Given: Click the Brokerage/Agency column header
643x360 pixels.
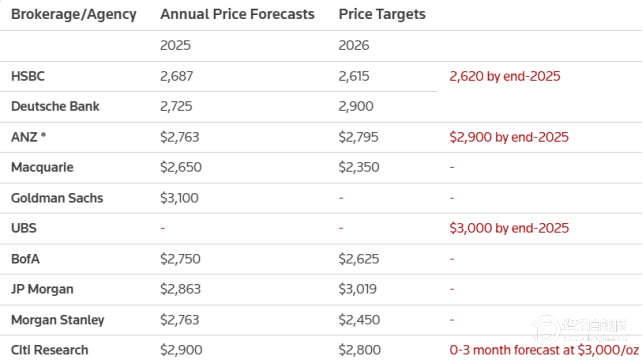Looking at the screenshot, I should 74,14.
